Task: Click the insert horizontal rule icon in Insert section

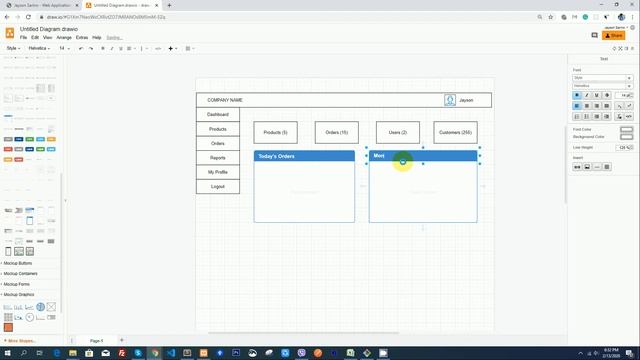Action: pos(597,167)
